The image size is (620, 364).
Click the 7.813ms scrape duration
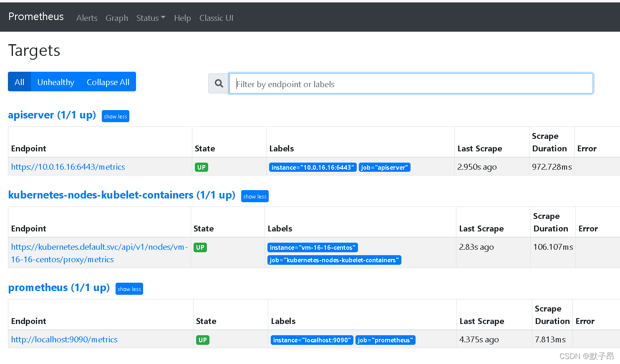pyautogui.click(x=550, y=339)
